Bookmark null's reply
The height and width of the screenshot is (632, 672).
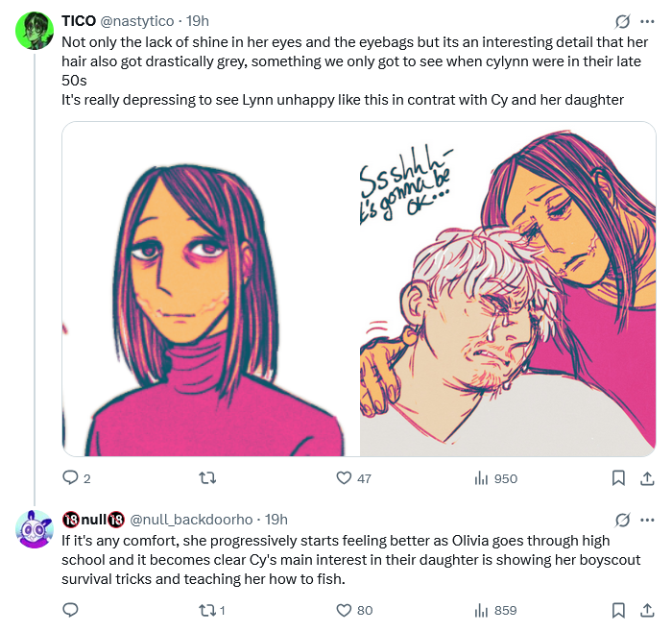click(x=618, y=610)
